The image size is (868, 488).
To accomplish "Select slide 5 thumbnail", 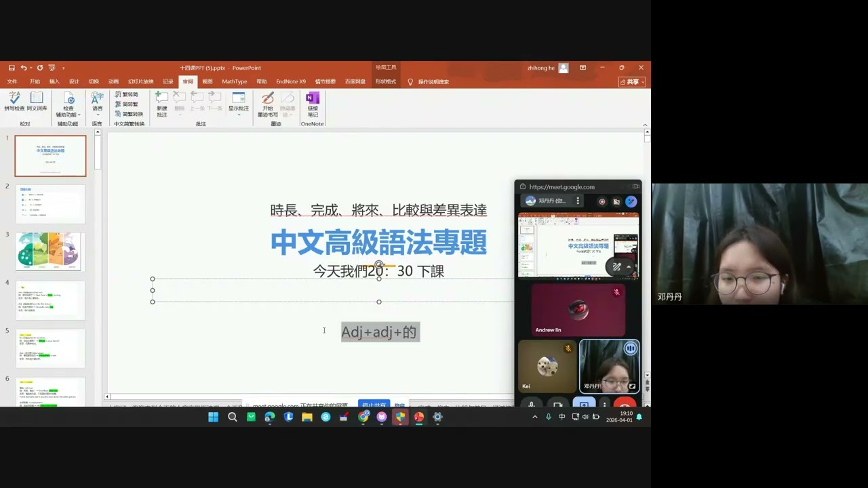I will point(51,348).
